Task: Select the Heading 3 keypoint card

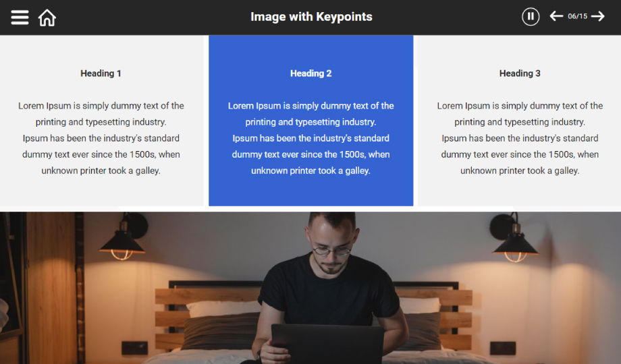Action: click(520, 121)
